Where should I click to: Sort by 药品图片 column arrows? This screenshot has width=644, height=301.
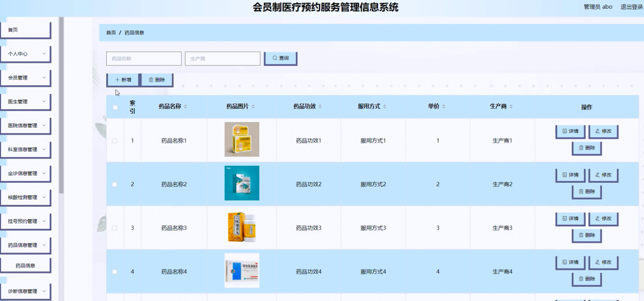point(253,107)
